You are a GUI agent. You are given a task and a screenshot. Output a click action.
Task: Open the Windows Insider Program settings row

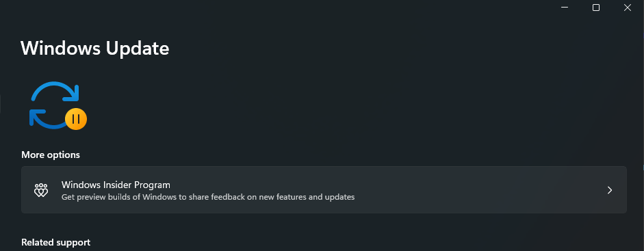(x=324, y=190)
